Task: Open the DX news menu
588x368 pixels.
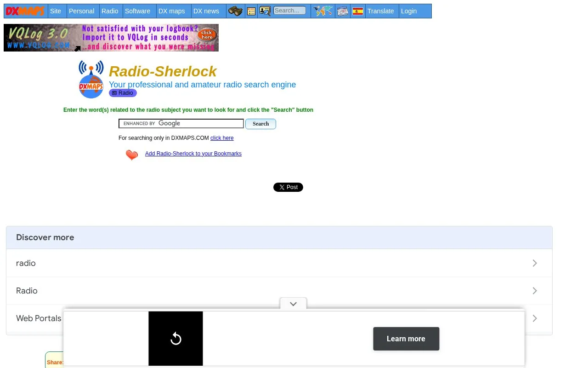Action: [x=206, y=11]
